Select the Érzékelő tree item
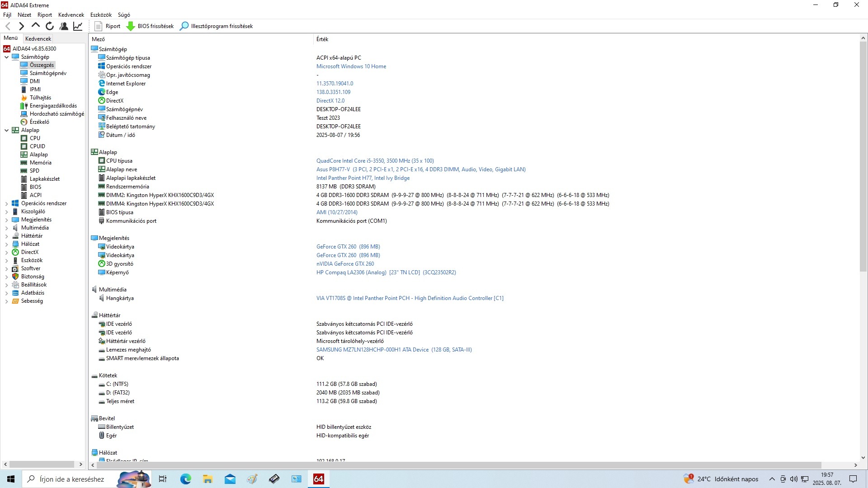The width and height of the screenshot is (868, 488). tap(39, 122)
